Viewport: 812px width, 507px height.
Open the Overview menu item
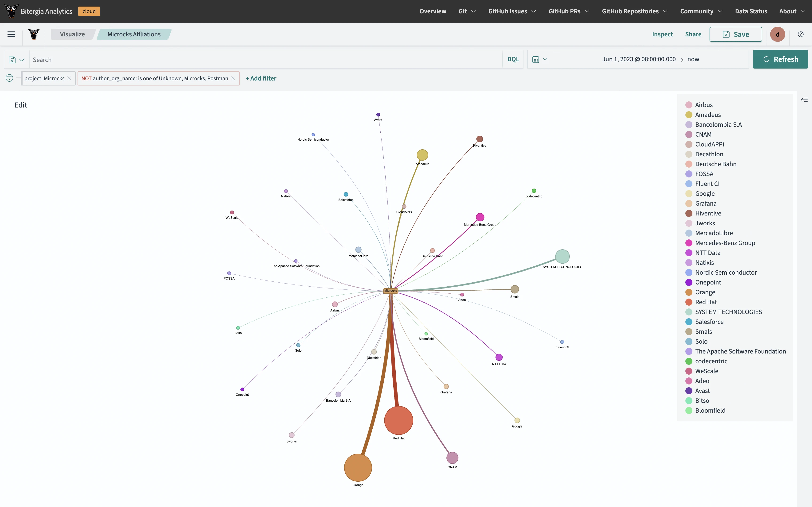coord(433,12)
